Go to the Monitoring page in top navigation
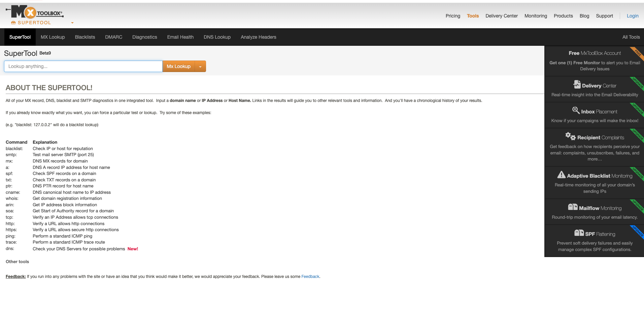The image size is (644, 322). (x=535, y=16)
